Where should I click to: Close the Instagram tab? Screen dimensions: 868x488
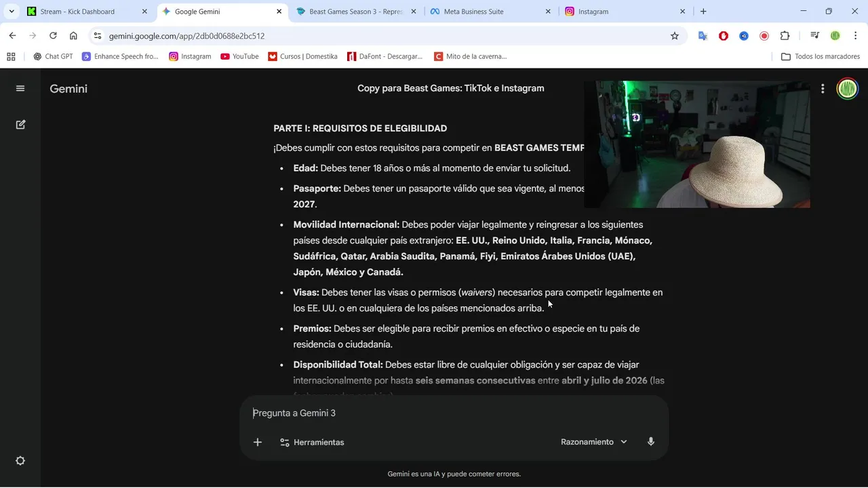coord(682,12)
